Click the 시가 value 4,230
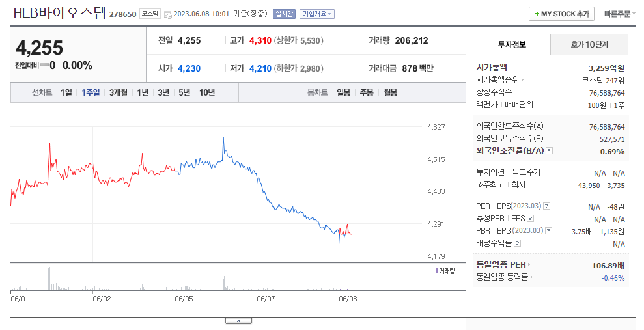Screen dimensions: 644x330 pos(189,68)
